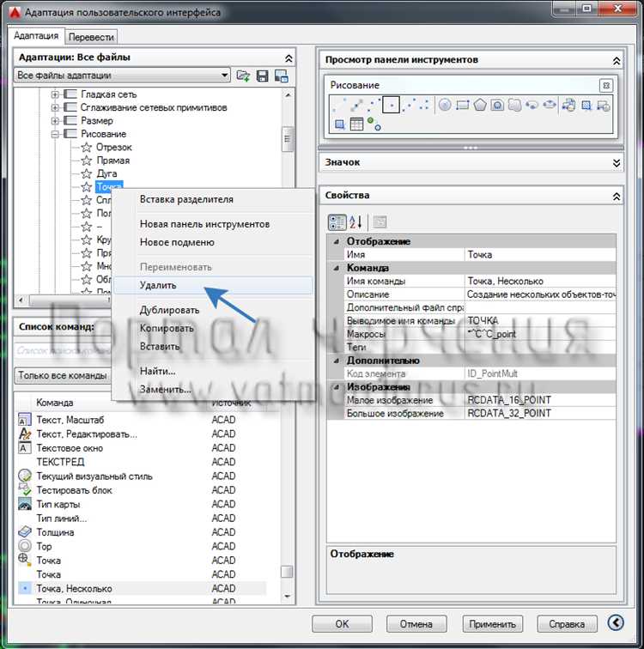Click the Справка button
This screenshot has width=644, height=649.
tap(567, 624)
